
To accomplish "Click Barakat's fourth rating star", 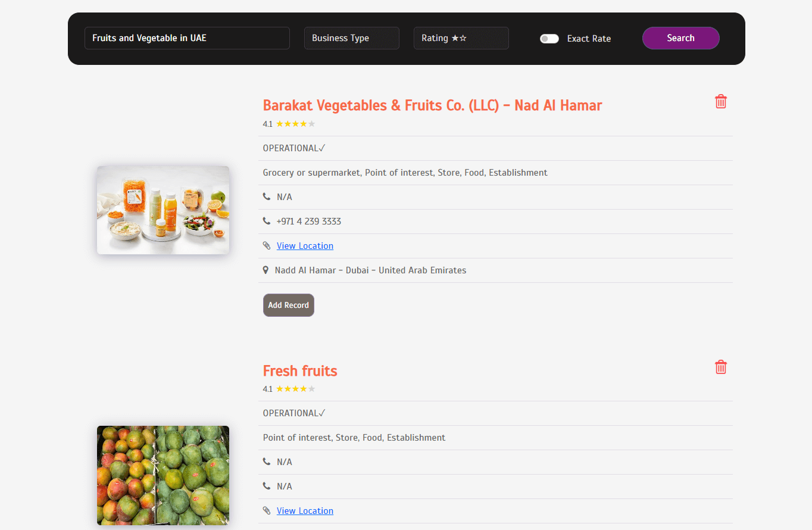I will pyautogui.click(x=304, y=123).
